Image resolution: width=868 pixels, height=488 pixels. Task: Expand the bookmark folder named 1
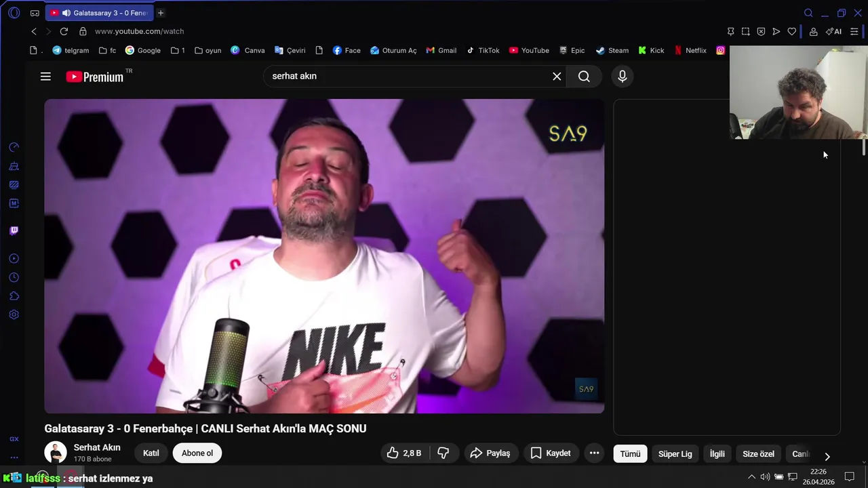pyautogui.click(x=178, y=50)
